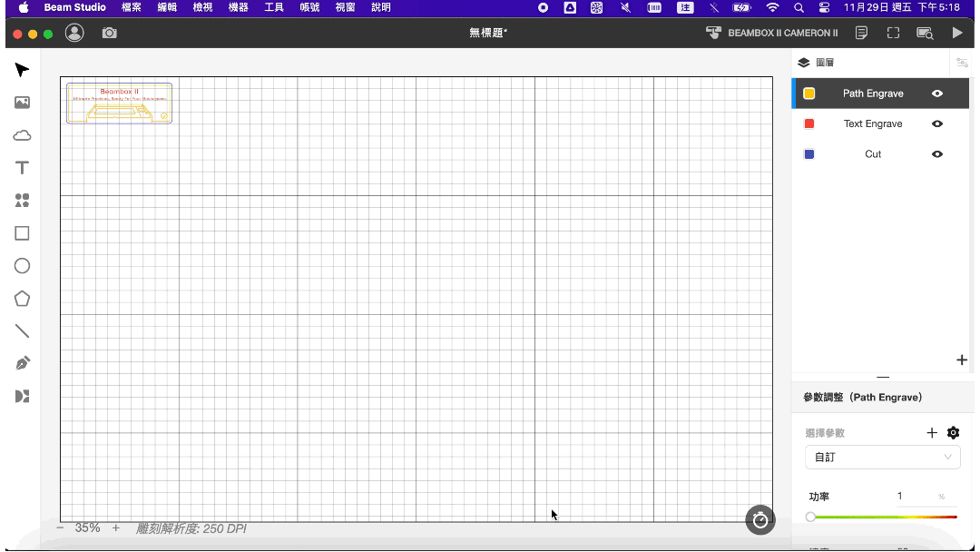
Task: Open the 工具 menu
Action: [274, 7]
